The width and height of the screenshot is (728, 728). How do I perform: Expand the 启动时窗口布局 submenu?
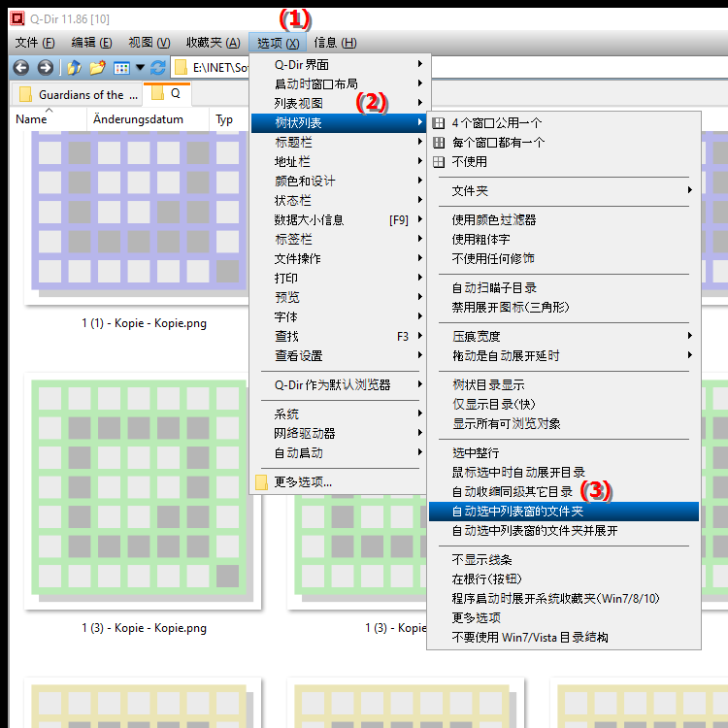pos(340,84)
